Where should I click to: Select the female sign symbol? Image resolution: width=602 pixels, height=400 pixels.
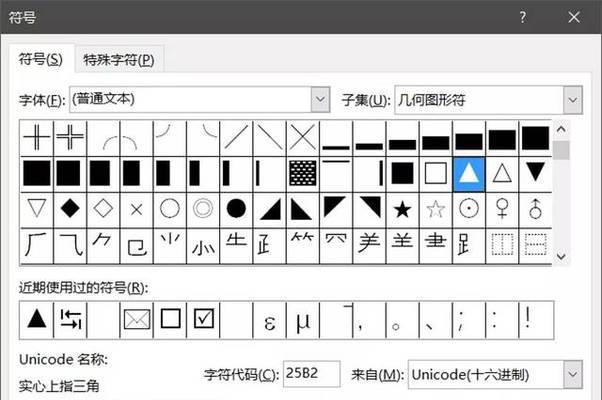coord(502,210)
